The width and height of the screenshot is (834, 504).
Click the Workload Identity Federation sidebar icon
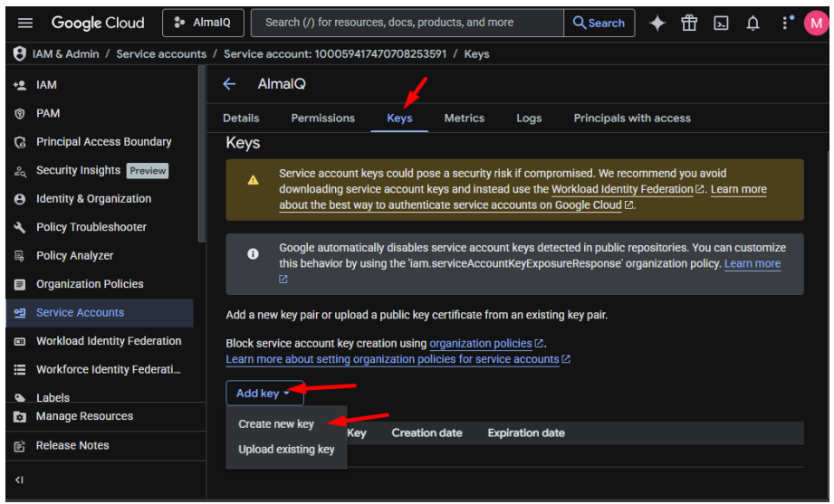(x=20, y=341)
